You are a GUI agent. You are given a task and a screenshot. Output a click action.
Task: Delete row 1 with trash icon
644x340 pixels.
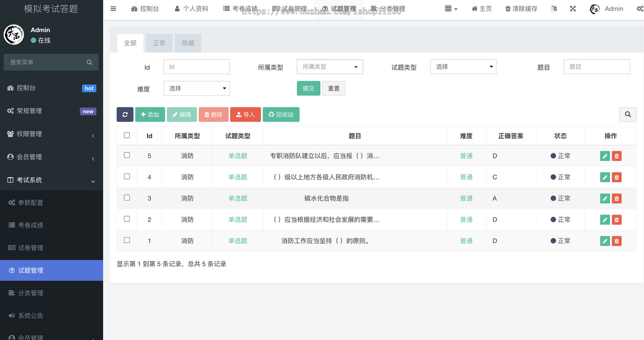[617, 241]
